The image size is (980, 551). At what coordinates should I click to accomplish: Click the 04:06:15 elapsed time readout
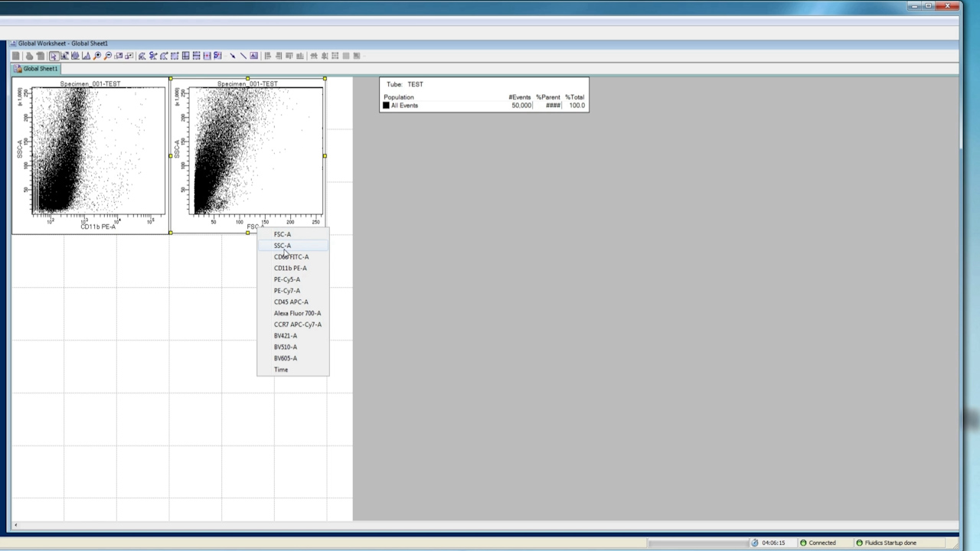(773, 543)
